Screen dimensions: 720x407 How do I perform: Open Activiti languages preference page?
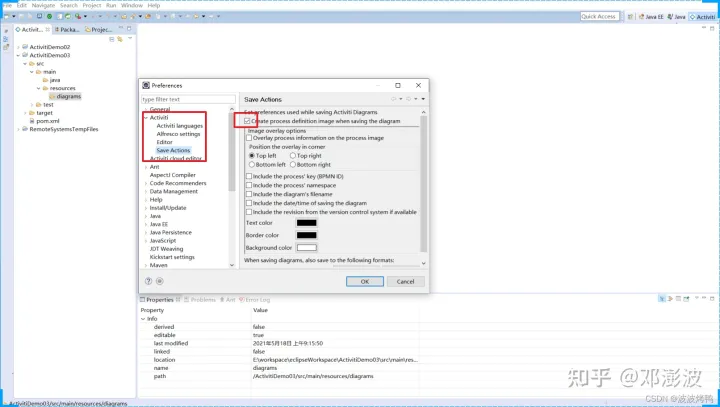[x=180, y=126]
